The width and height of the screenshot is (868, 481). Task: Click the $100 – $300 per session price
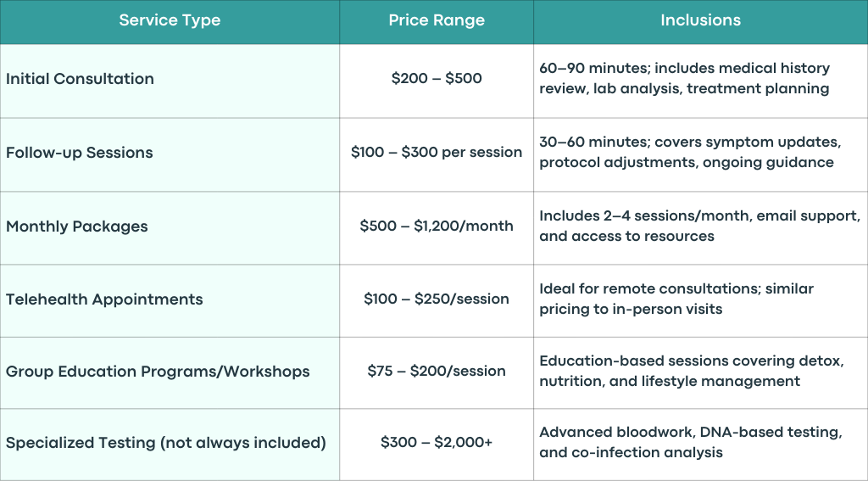(x=437, y=153)
